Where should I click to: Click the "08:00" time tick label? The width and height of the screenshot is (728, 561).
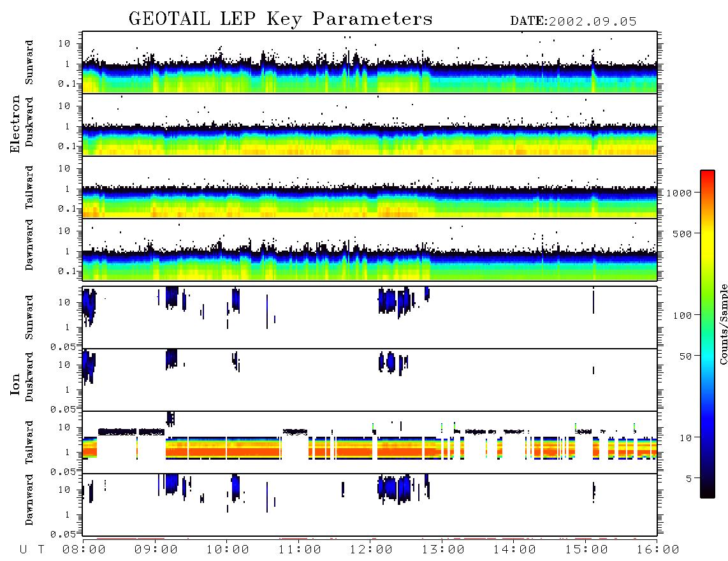(x=84, y=550)
